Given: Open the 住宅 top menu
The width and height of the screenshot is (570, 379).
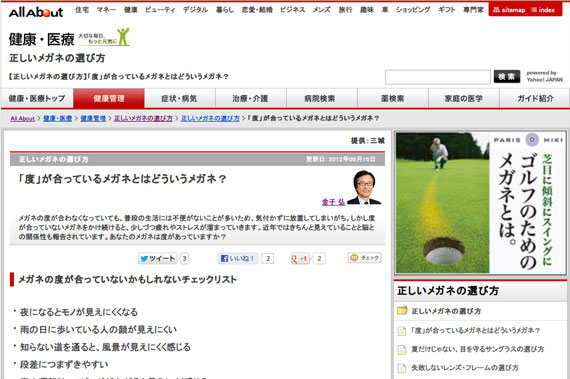Looking at the screenshot, I should pyautogui.click(x=82, y=10).
